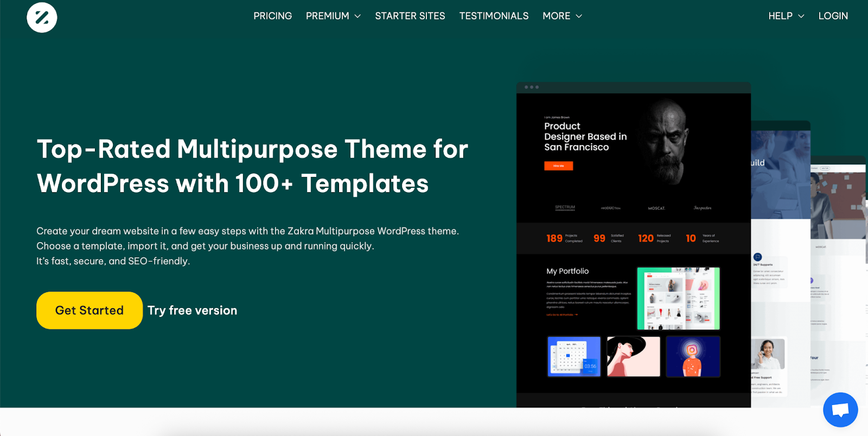This screenshot has height=436, width=868.
Task: Go to the Pricing page
Action: pos(272,16)
